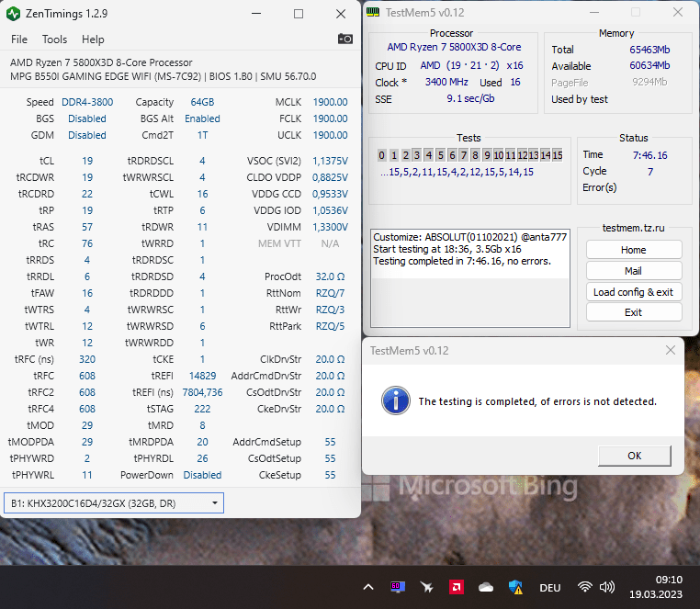The width and height of the screenshot is (700, 609).
Task: Click the tRAS value 57
Action: coord(87,227)
